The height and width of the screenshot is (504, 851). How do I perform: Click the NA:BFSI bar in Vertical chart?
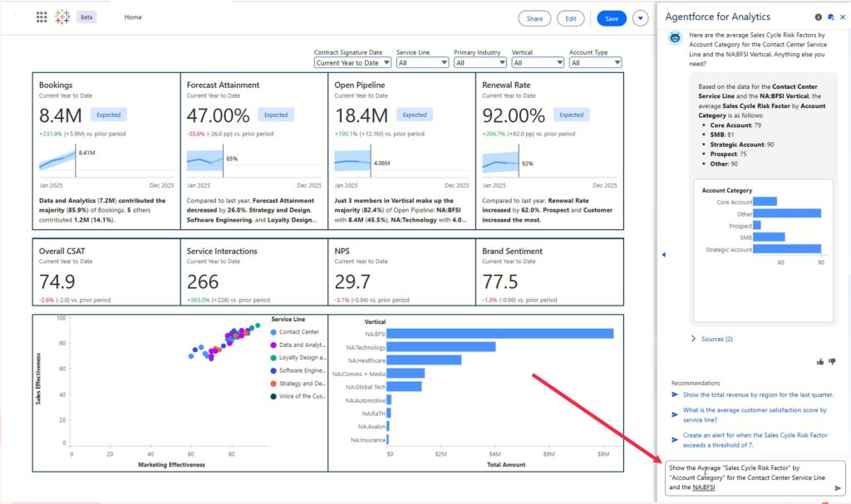tap(499, 334)
